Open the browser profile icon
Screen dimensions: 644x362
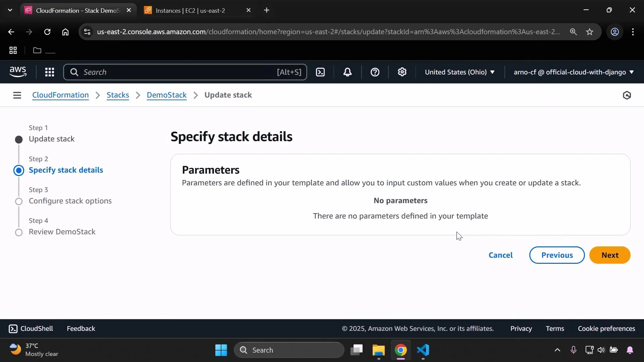(615, 32)
